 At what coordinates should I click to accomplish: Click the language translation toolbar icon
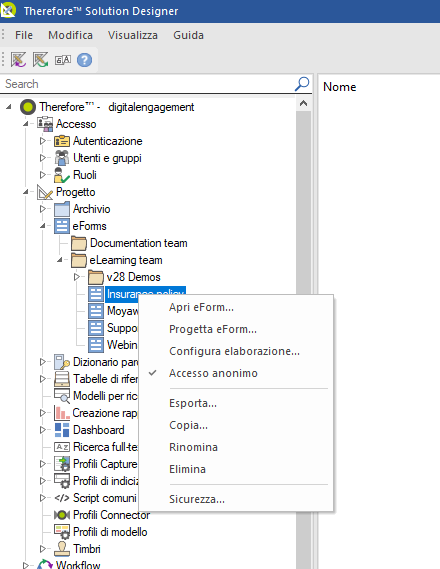pos(63,60)
